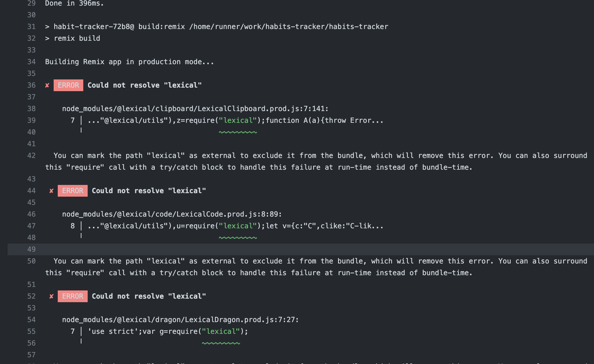
Task: Expand the first Could not resolve lexical error
Action: pyautogui.click(x=145, y=85)
